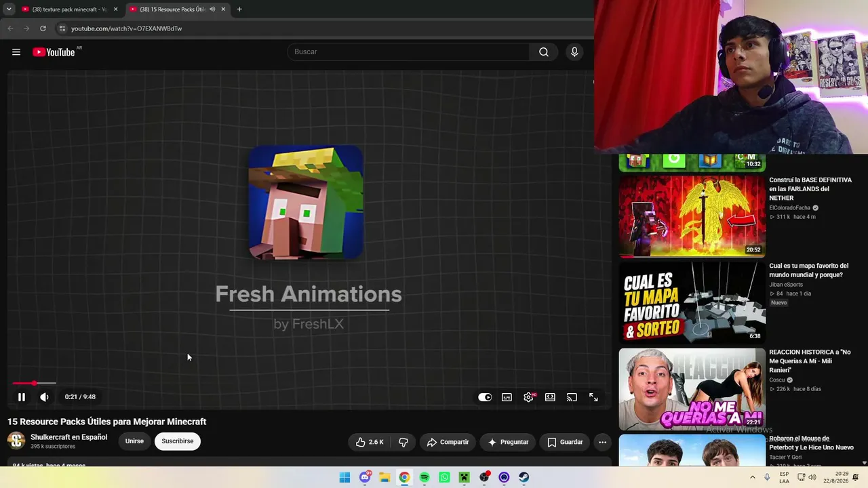The height and width of the screenshot is (488, 868).
Task: Open more actions three-dot menu
Action: point(602,442)
